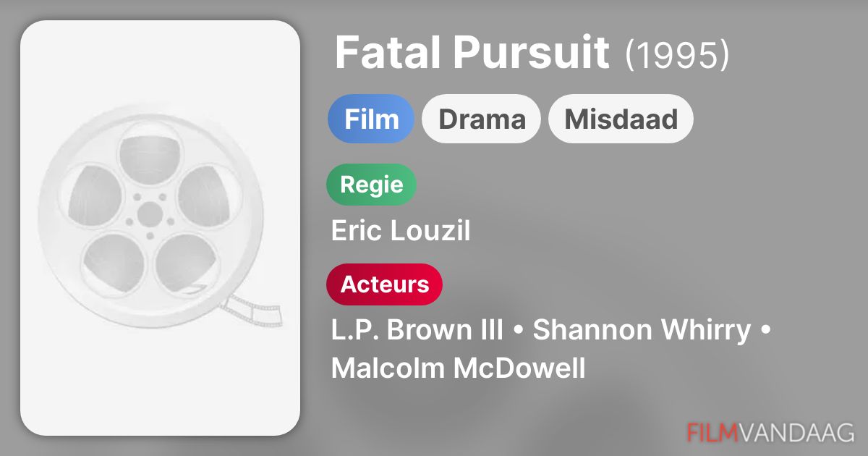Click the FilmVandaag logo
The width and height of the screenshot is (868, 456).
point(770,432)
